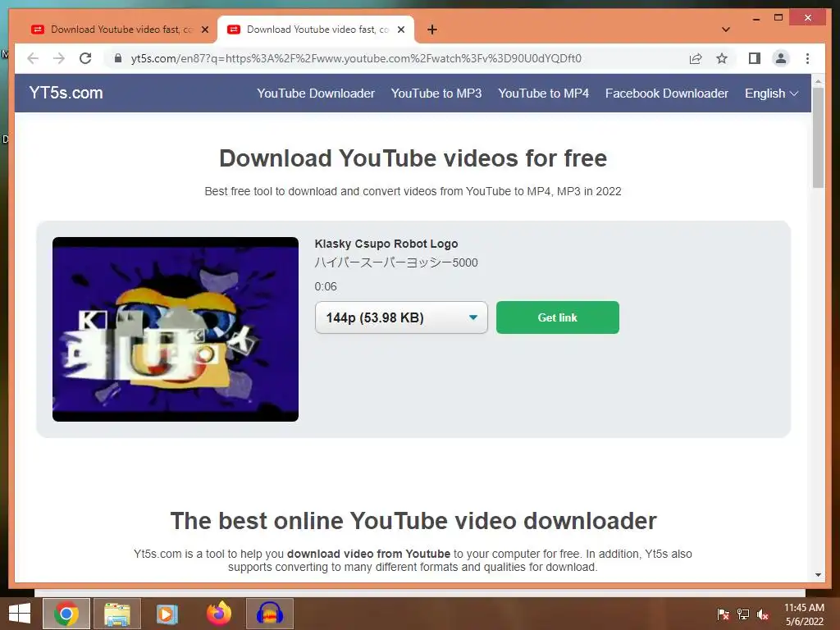Click the scrollbar up arrow
This screenshot has height=630, width=840.
coord(818,81)
